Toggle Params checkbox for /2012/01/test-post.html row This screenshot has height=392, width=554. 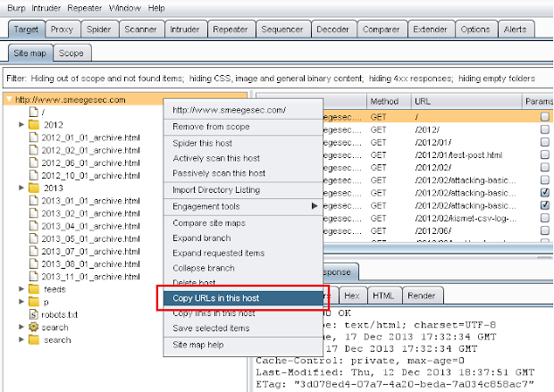(x=545, y=155)
